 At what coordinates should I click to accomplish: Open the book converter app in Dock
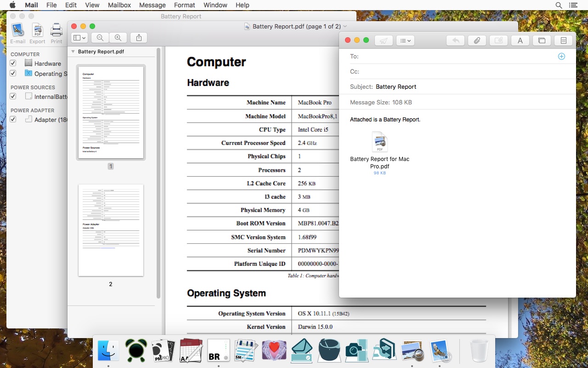click(x=384, y=351)
